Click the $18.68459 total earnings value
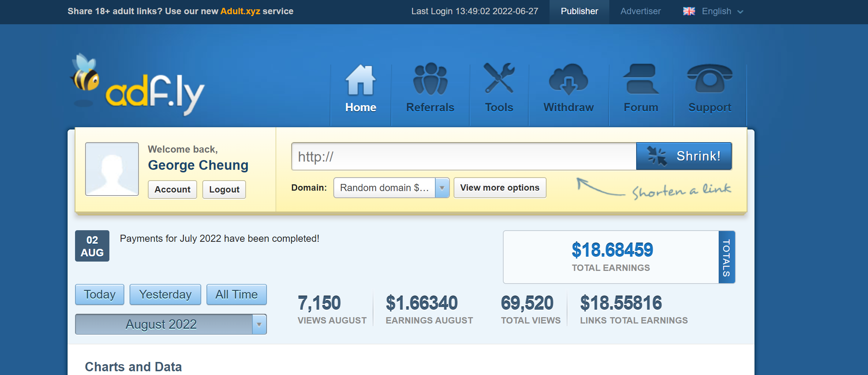This screenshot has width=868, height=375. pos(612,250)
